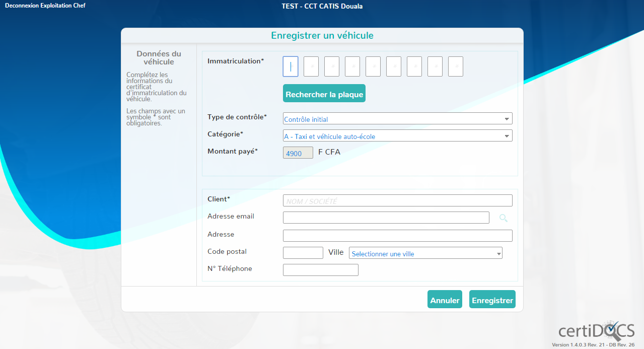Click the Enregistrer button

492,300
